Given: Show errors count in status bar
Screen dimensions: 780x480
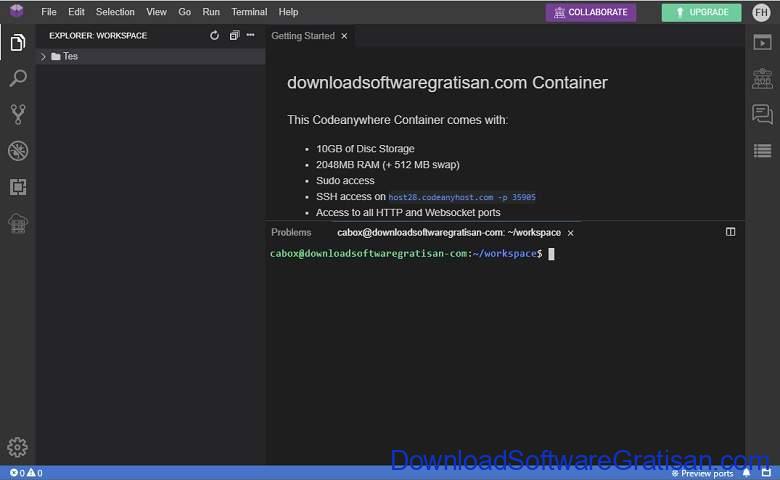Looking at the screenshot, I should click(x=17, y=473).
